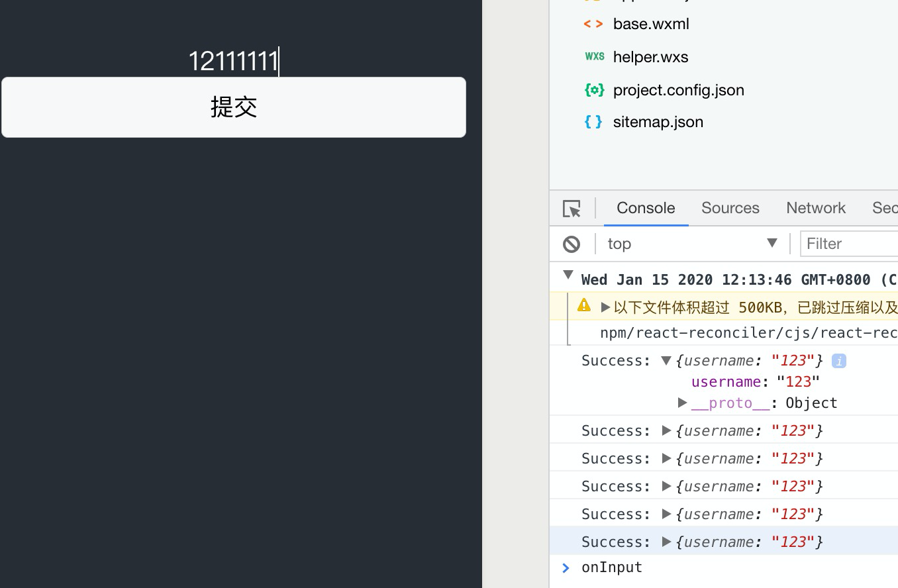898x588 pixels.
Task: Select the Console tab
Action: (645, 208)
